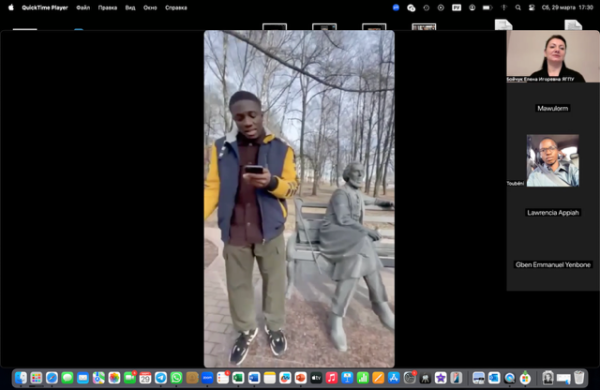Image resolution: width=600 pixels, height=390 pixels.
Task: Open Notes app in Dock
Action: (269, 378)
